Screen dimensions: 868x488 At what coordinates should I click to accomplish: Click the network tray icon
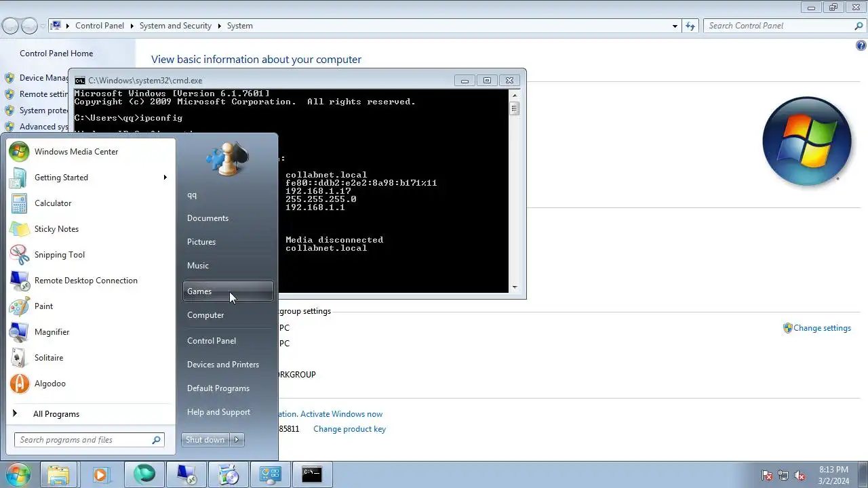point(783,476)
